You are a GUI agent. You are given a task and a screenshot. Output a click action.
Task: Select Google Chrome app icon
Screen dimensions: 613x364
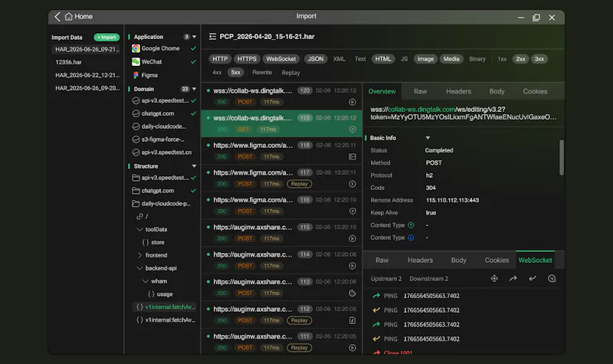pos(136,48)
